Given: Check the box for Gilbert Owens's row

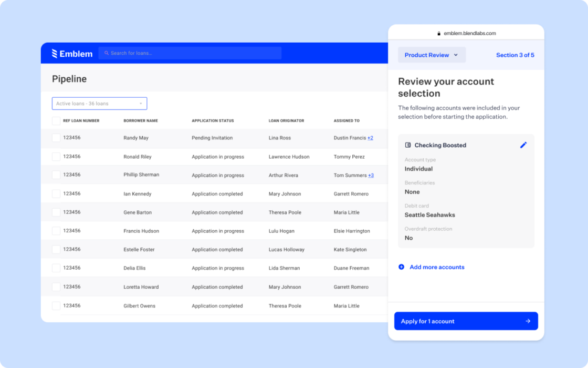Looking at the screenshot, I should (x=56, y=305).
